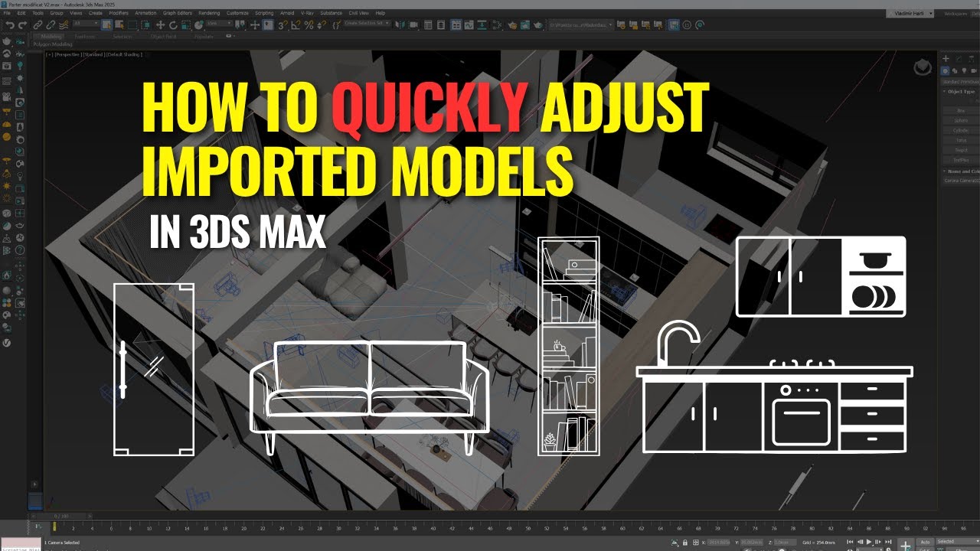Click the Use Pivot Point Center icon
The image size is (980, 551).
click(x=240, y=24)
